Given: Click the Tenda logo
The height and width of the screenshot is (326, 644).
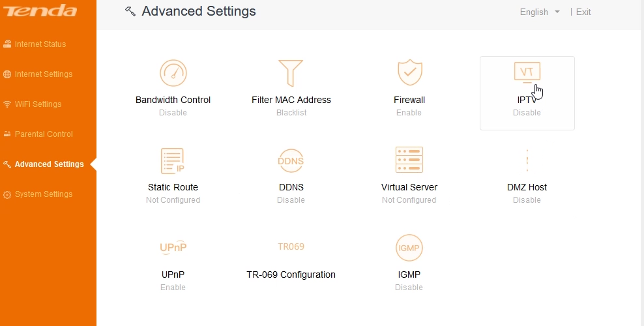Looking at the screenshot, I should pyautogui.click(x=40, y=10).
